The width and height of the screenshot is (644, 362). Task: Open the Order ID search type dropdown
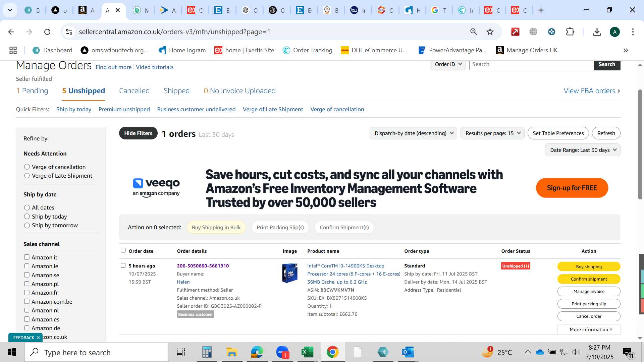[x=448, y=64]
